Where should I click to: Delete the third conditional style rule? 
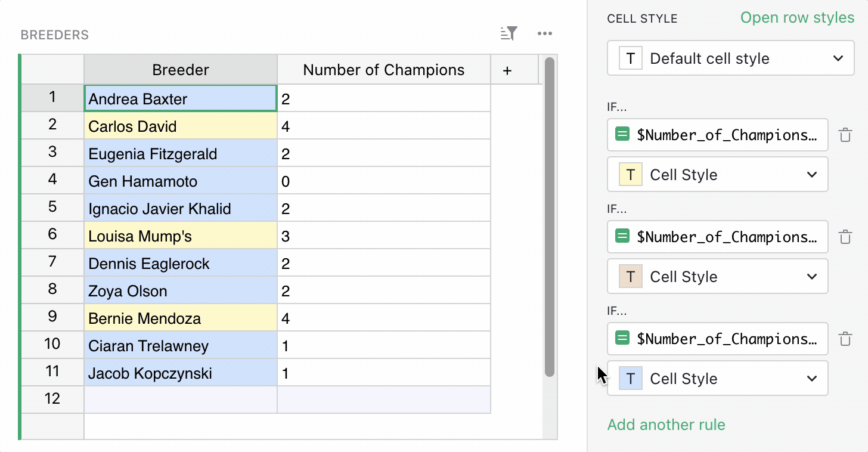845,339
